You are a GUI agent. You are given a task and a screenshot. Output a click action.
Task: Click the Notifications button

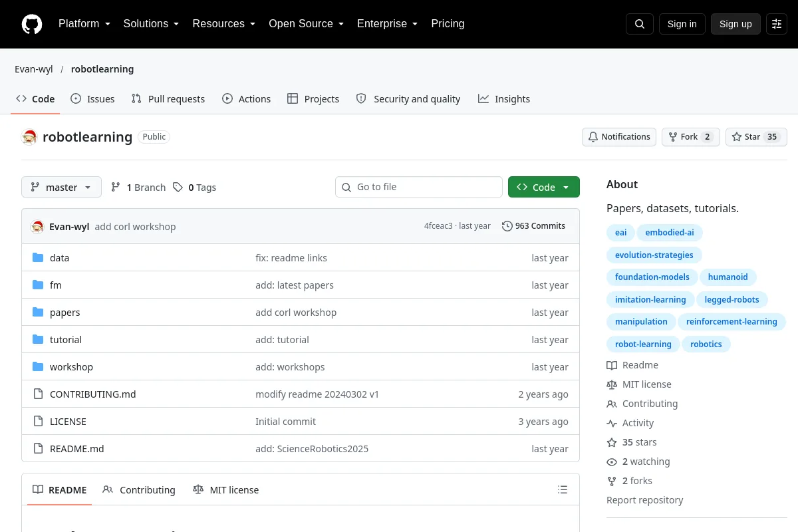619,137
